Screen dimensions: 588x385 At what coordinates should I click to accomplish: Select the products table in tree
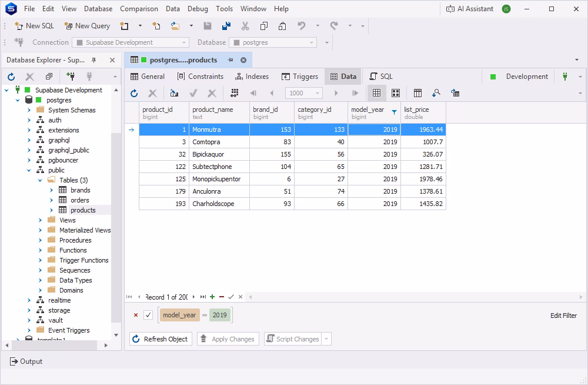click(83, 210)
